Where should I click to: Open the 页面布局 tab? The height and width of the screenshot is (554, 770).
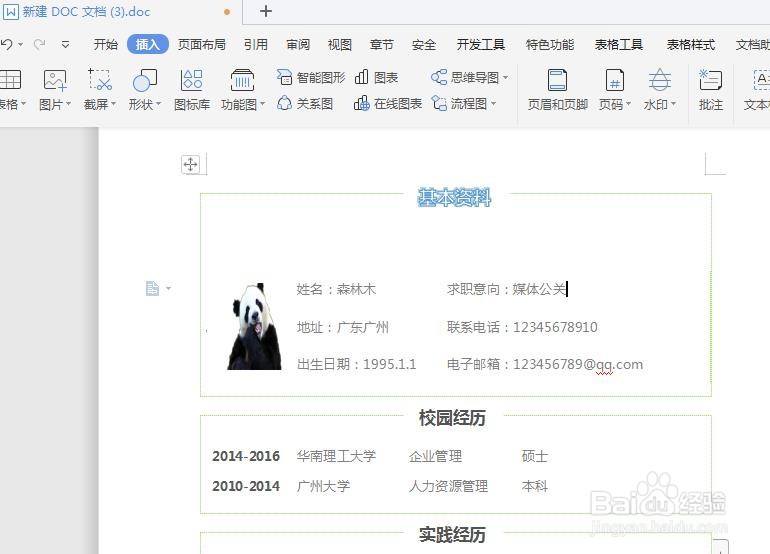click(x=201, y=45)
